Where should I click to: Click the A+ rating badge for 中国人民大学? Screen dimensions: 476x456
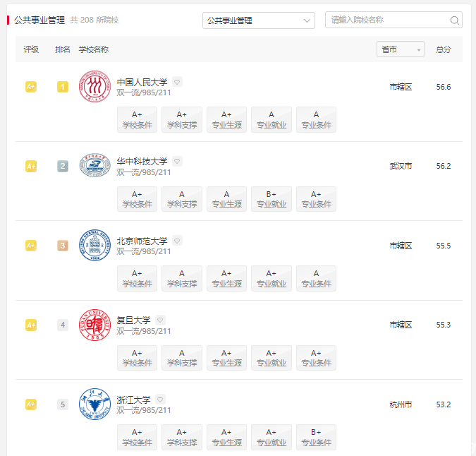tap(31, 87)
